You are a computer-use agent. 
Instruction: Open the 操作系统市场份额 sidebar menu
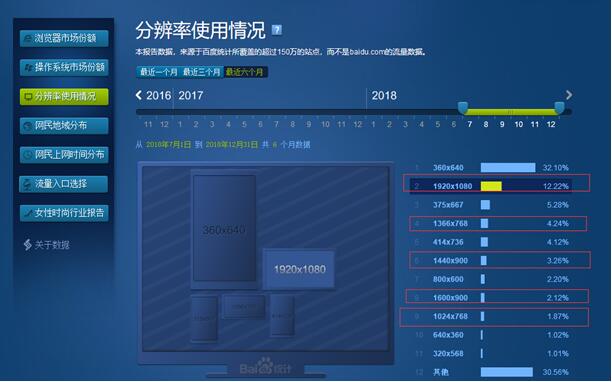(64, 67)
